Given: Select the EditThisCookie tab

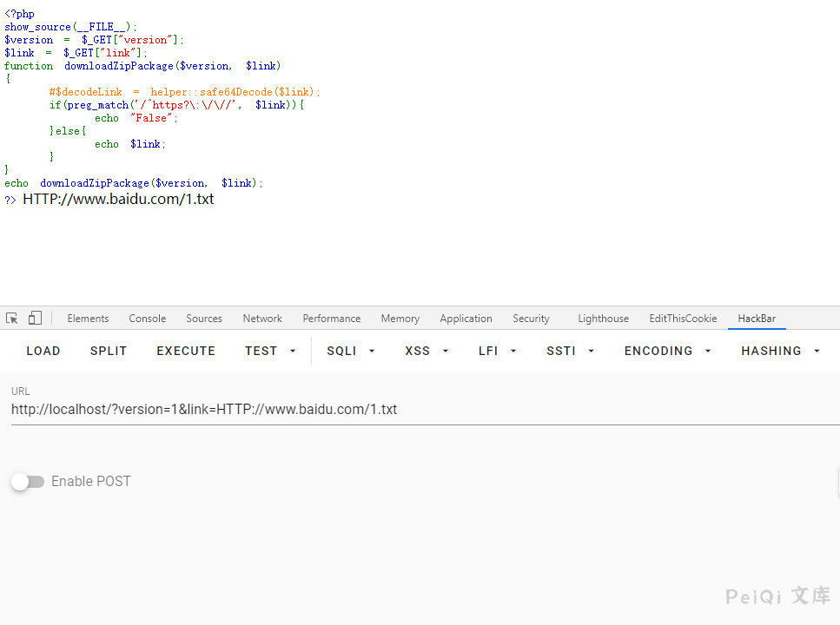Looking at the screenshot, I should pyautogui.click(x=683, y=319).
